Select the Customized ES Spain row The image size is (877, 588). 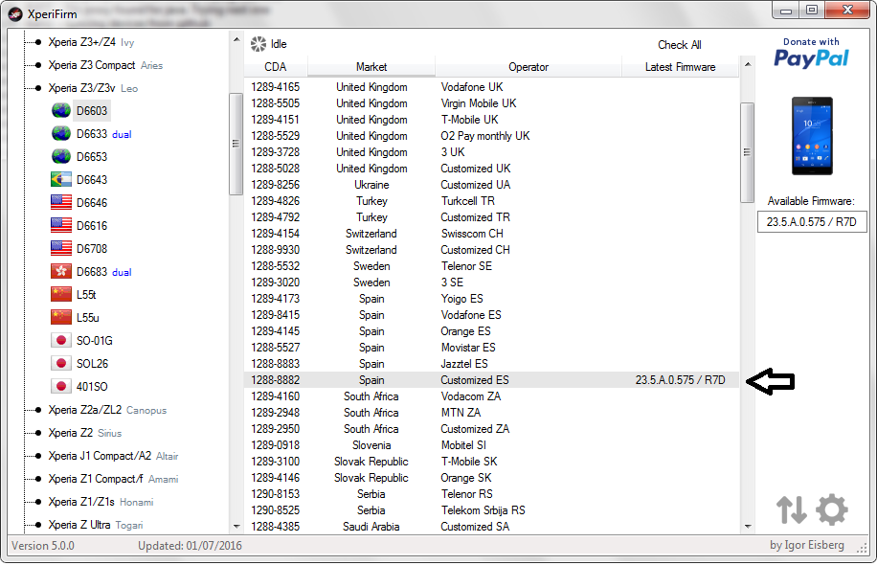tap(474, 380)
